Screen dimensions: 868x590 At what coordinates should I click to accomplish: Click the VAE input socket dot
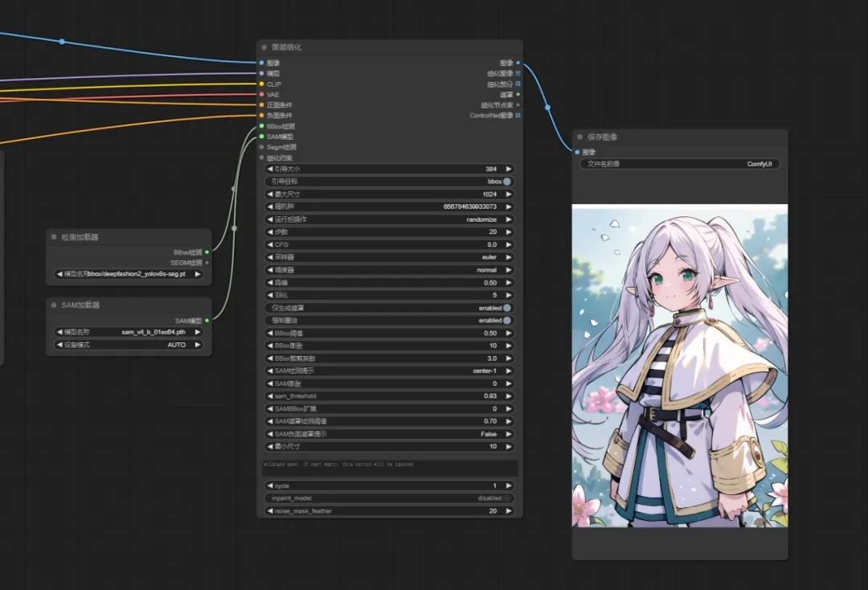pos(261,94)
